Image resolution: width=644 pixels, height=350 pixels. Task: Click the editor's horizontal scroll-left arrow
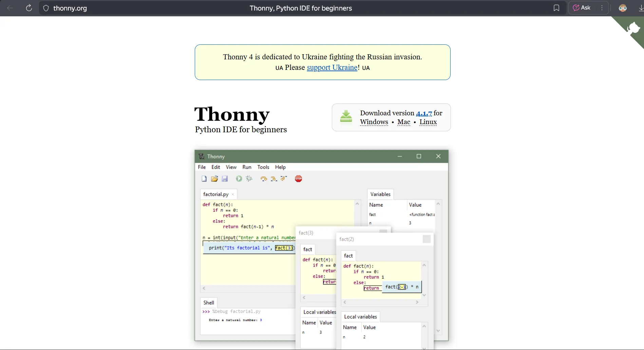pyautogui.click(x=204, y=288)
